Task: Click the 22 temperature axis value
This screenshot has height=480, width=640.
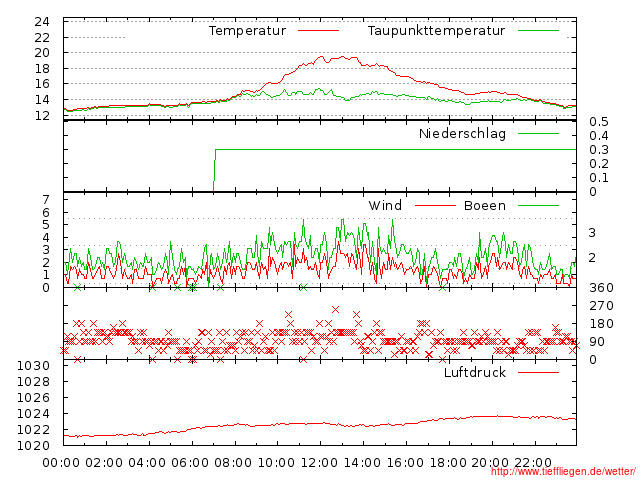Action: click(42, 38)
